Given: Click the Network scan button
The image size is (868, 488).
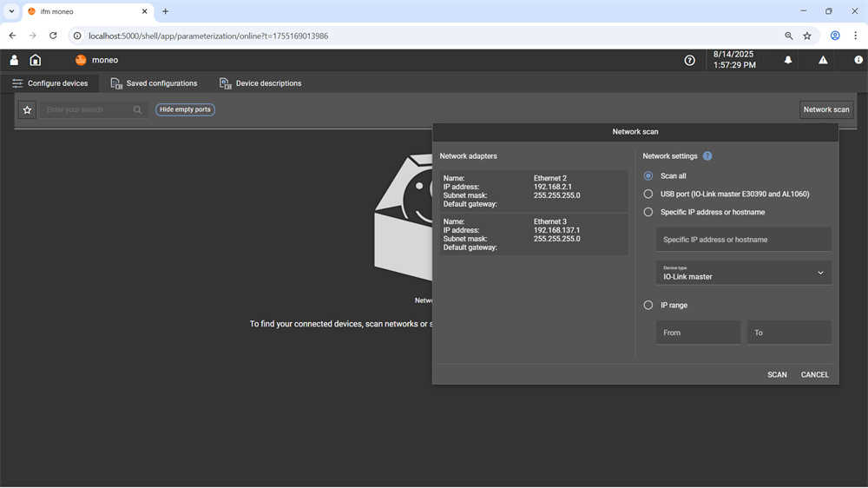Looking at the screenshot, I should click(826, 109).
